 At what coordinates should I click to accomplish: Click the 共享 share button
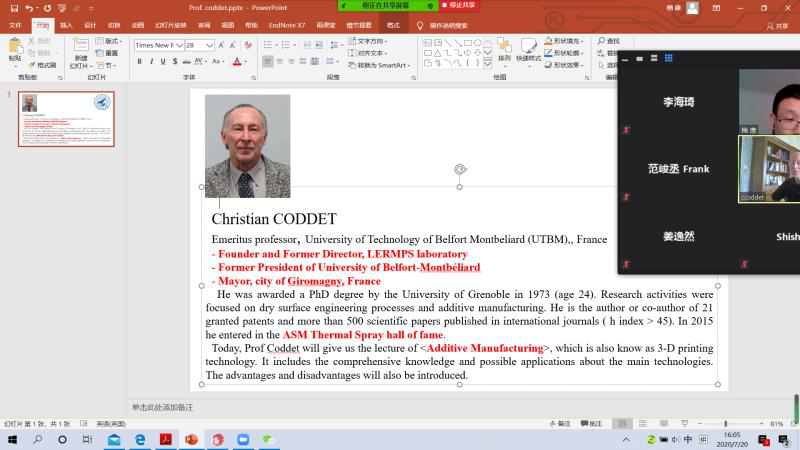(x=776, y=25)
